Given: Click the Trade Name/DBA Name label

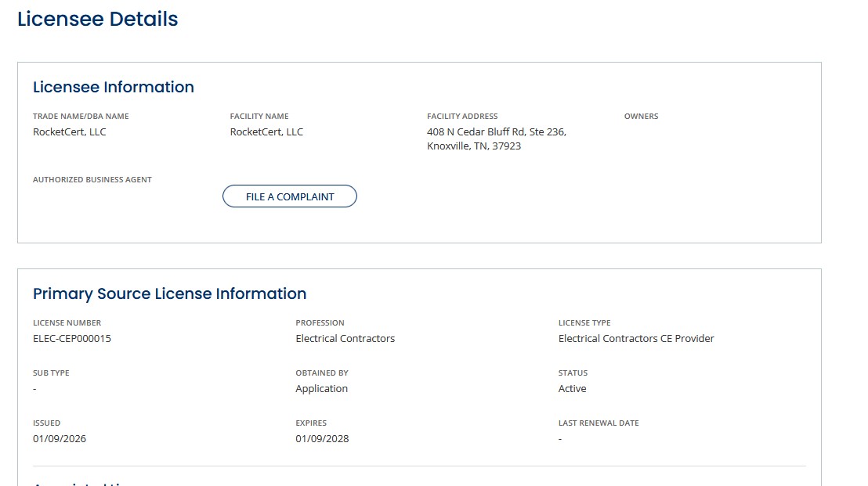Looking at the screenshot, I should click(x=81, y=117).
